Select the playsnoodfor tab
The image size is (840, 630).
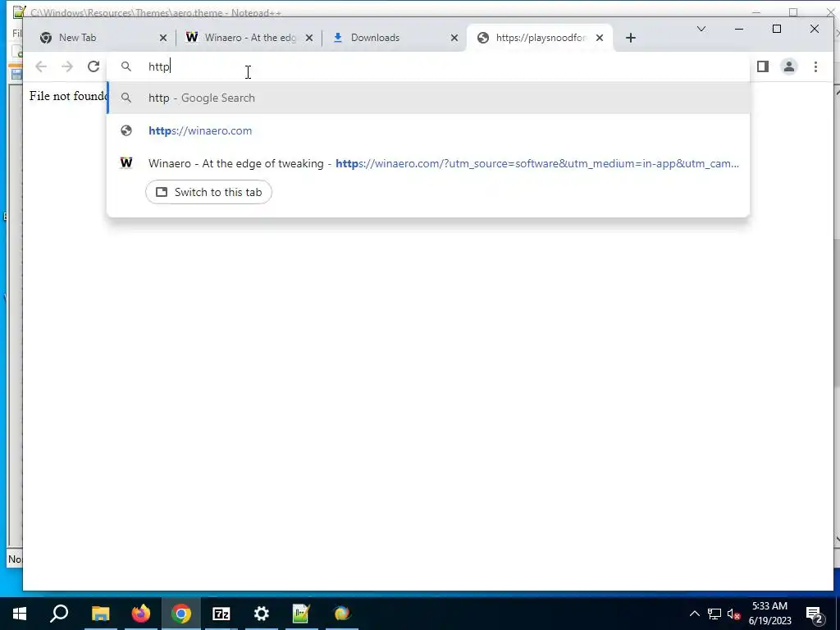tap(540, 38)
